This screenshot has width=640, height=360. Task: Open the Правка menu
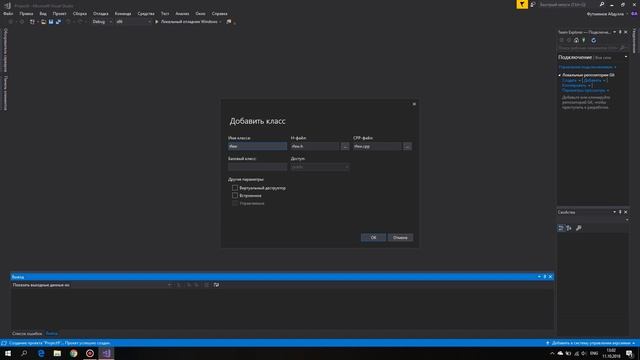pos(26,13)
